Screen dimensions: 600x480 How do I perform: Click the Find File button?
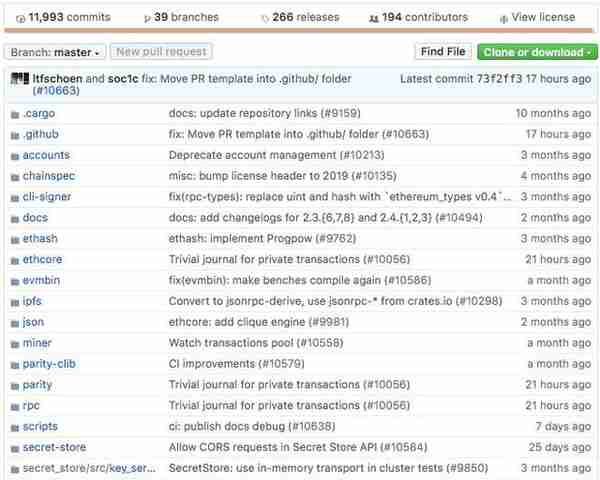tap(443, 52)
